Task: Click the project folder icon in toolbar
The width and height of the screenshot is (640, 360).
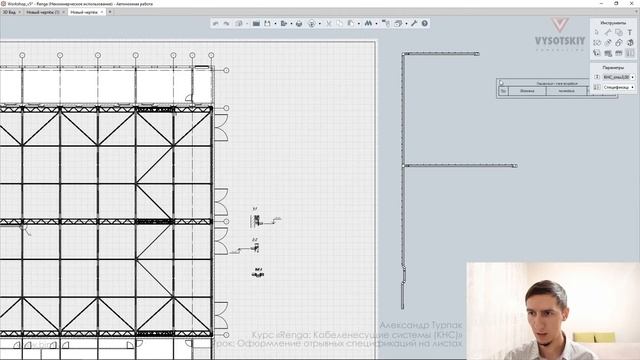Action: [x=256, y=23]
